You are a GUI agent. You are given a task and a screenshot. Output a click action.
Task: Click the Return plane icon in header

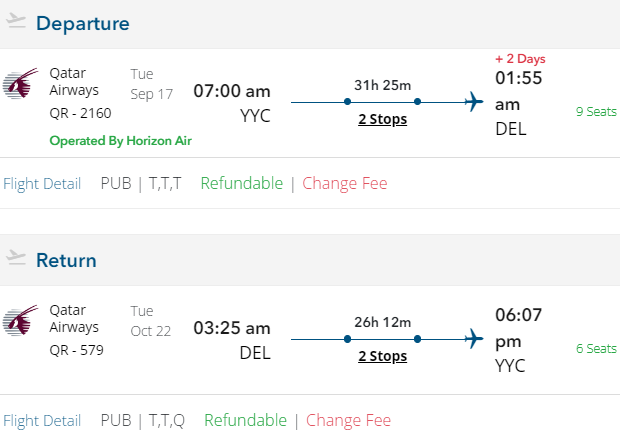tap(16, 260)
